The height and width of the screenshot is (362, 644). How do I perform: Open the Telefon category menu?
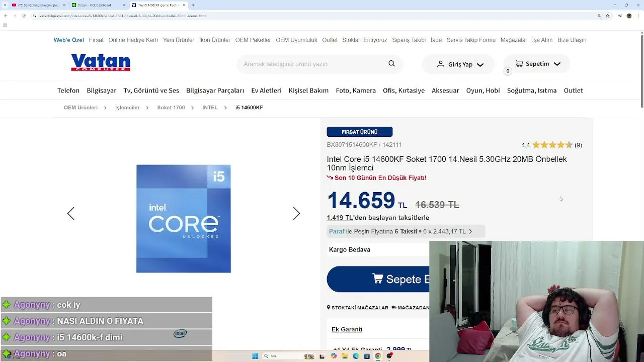[68, 90]
